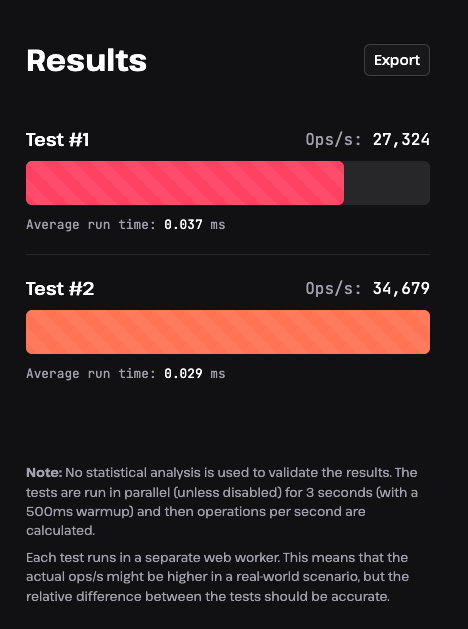Click the Test #1 label
468x629 pixels.
(58, 140)
